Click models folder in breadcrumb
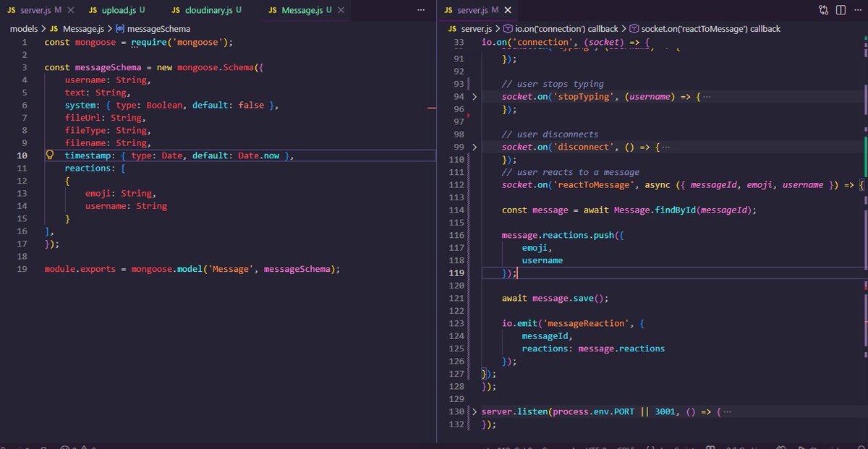868x449 pixels. click(x=24, y=29)
